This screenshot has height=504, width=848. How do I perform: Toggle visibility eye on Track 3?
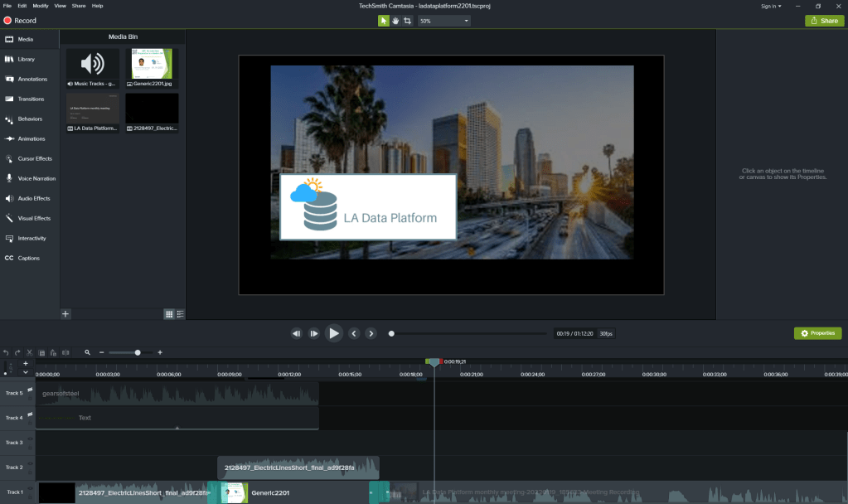pyautogui.click(x=31, y=439)
